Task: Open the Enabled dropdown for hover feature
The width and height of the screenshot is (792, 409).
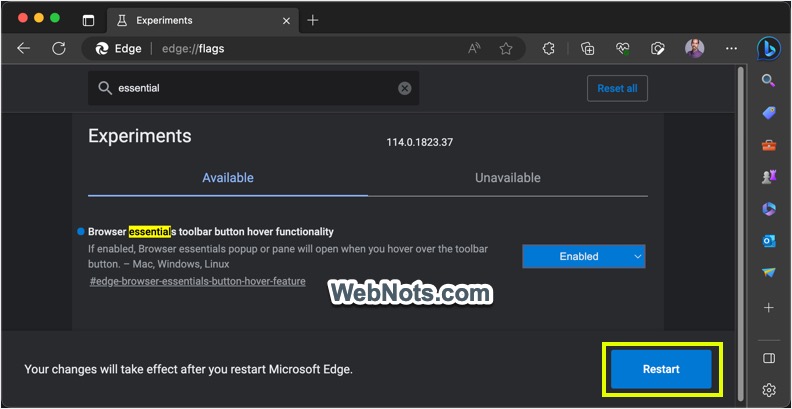Action: click(x=584, y=257)
